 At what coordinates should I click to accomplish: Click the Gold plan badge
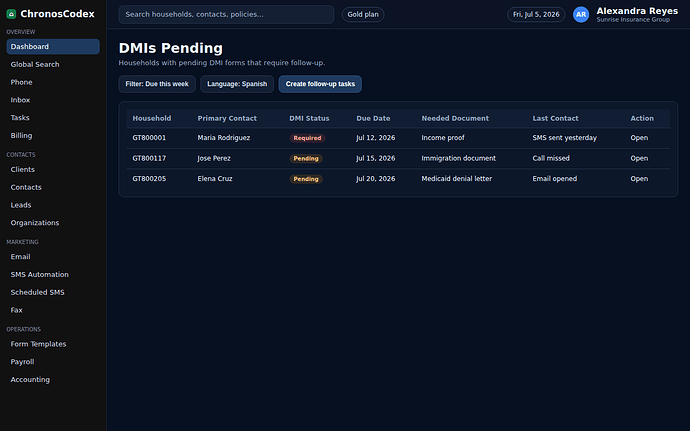click(363, 15)
